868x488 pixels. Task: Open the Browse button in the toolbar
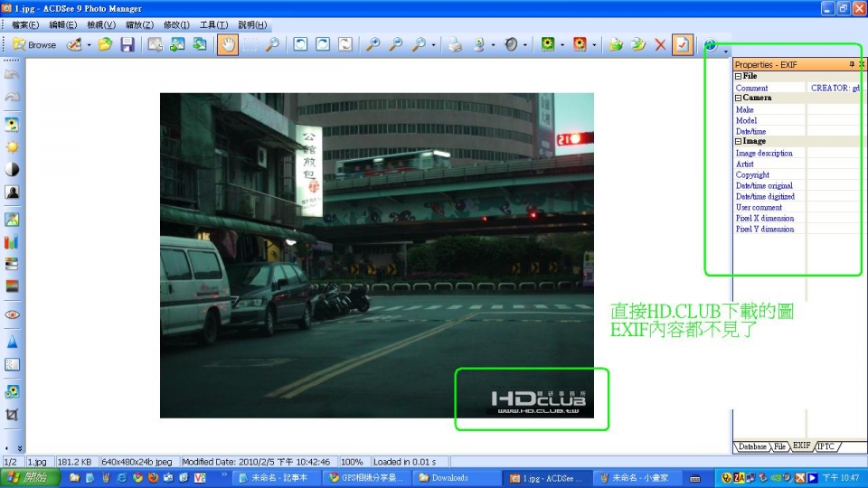click(34, 45)
